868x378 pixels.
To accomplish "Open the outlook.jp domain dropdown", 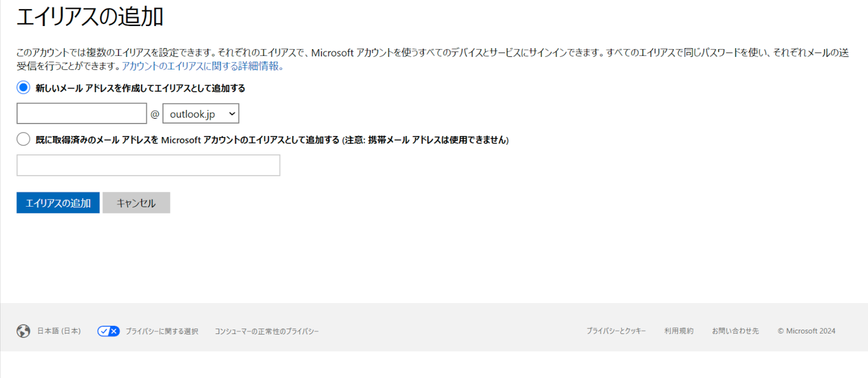I will (201, 114).
